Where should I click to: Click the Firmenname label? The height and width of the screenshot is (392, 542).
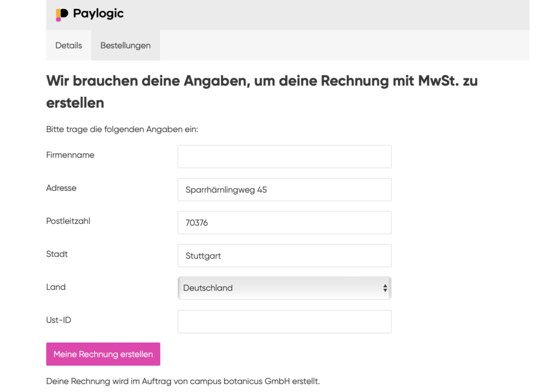tap(70, 155)
